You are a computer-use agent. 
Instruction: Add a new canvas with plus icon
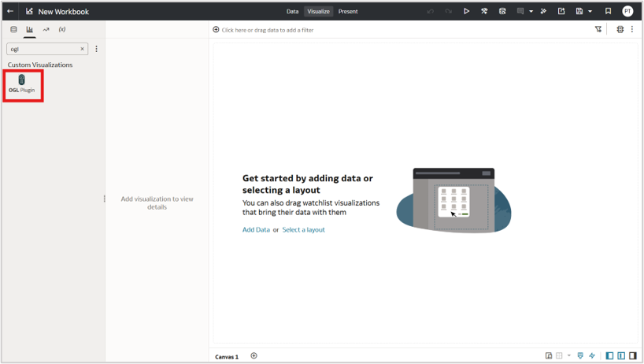click(254, 356)
